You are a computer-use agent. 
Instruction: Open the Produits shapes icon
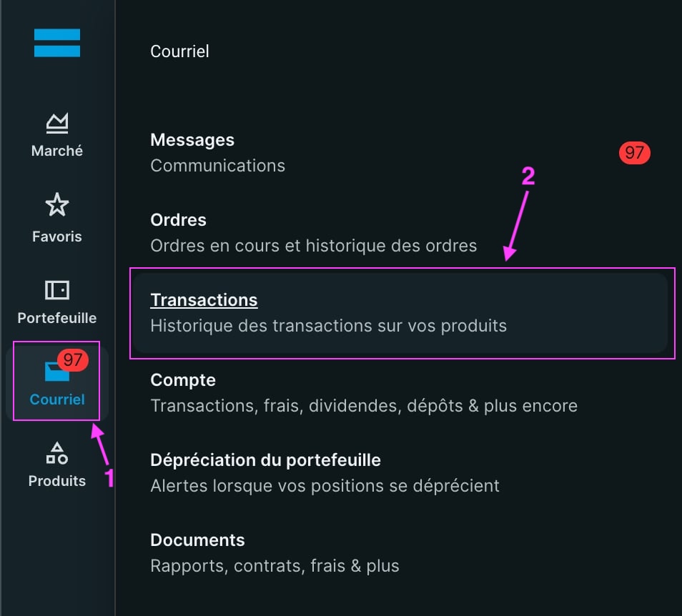(x=57, y=452)
